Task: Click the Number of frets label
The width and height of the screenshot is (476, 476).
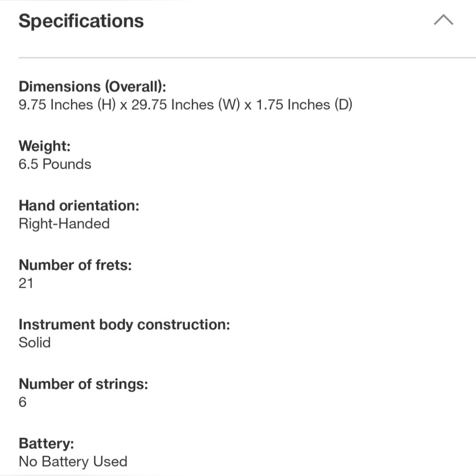Action: click(75, 265)
